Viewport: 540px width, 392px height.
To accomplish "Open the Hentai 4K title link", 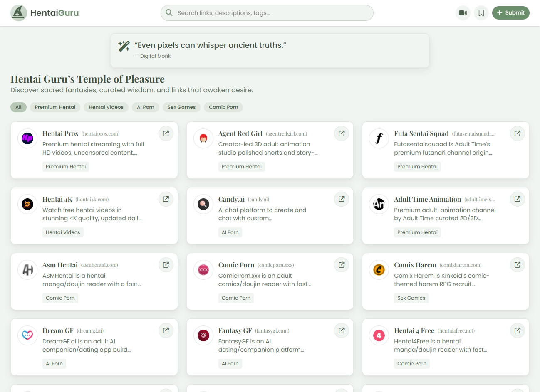I will pyautogui.click(x=57, y=200).
